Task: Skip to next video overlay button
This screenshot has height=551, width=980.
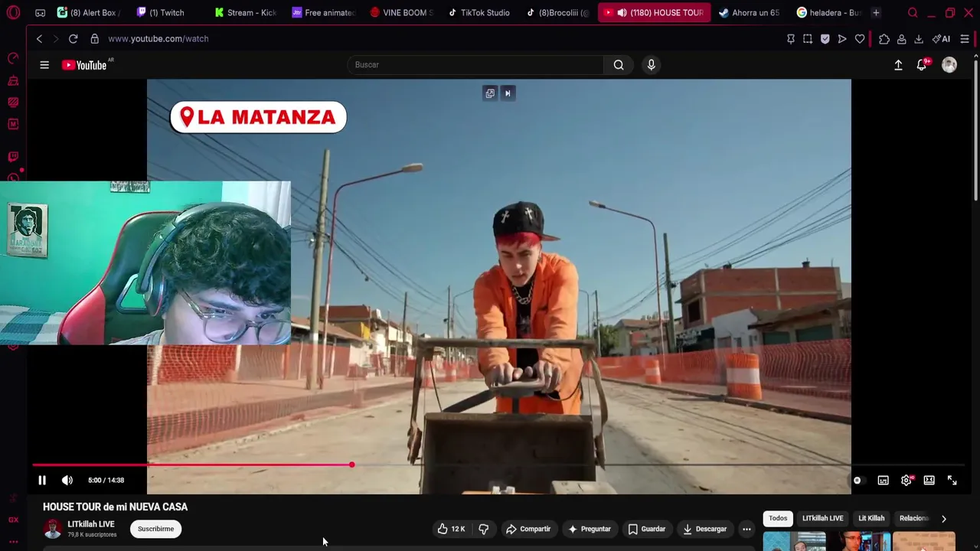Action: click(x=508, y=93)
